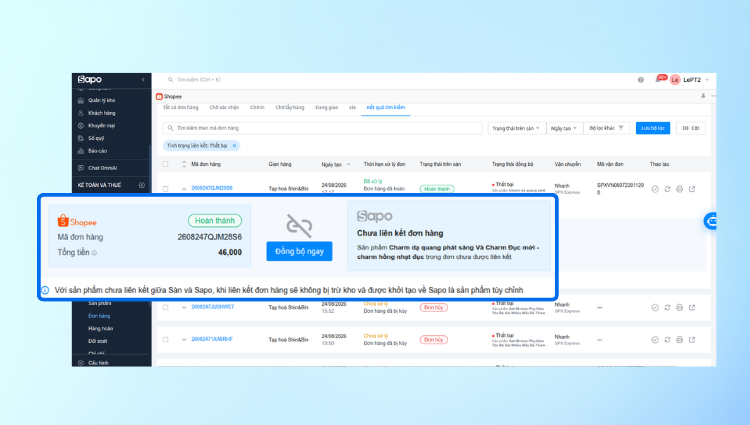
Task: Focus the Tìm kiếm (Ctrl + K) search box
Action: (199, 80)
